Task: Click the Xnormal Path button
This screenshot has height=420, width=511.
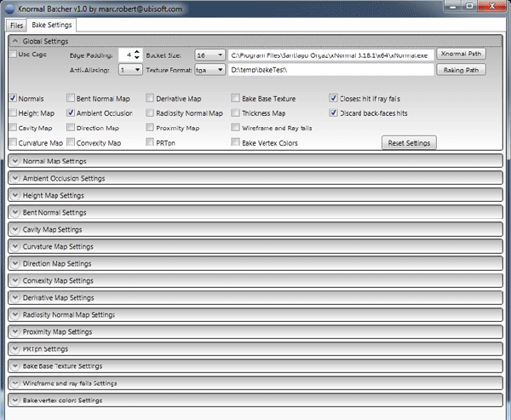Action: click(x=461, y=54)
